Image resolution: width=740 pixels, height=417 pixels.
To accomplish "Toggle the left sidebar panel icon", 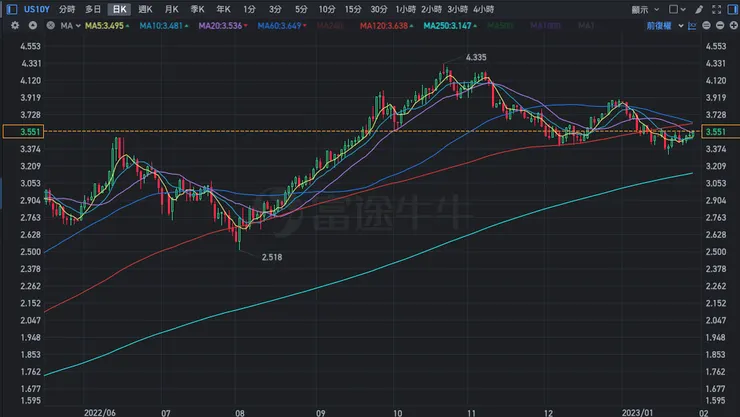I will [12, 9].
